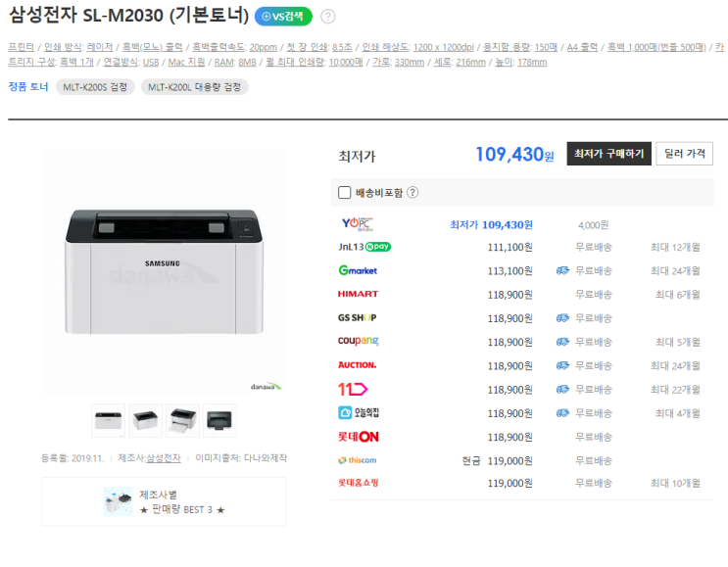
Task: Select the MLT-K200L 대용량 검정 toner tag
Action: (195, 87)
